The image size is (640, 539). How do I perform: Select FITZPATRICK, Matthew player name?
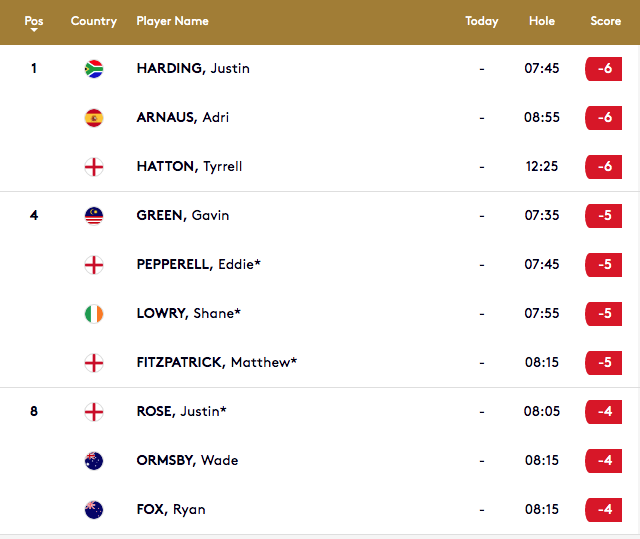tap(217, 362)
